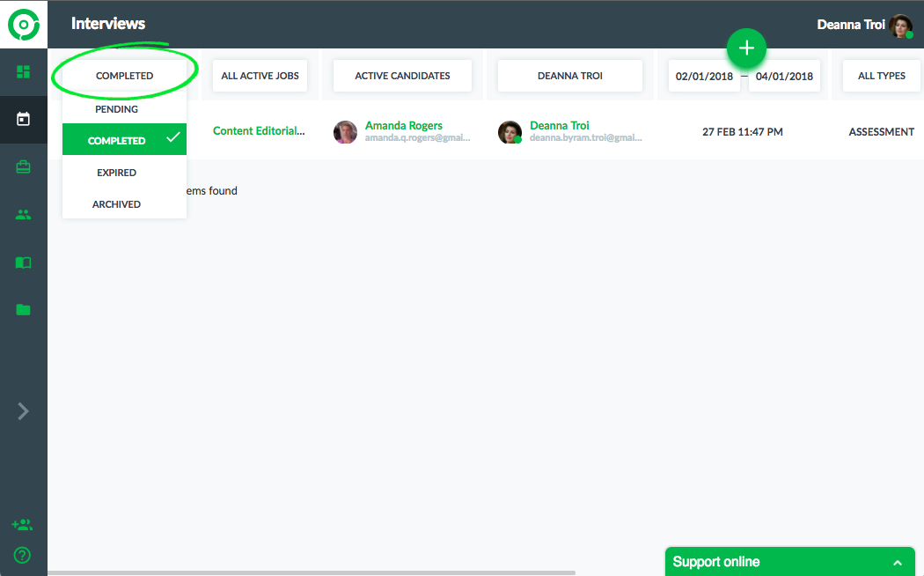The image size is (924, 576).
Task: Open the Folder icon in sidebar
Action: [23, 309]
